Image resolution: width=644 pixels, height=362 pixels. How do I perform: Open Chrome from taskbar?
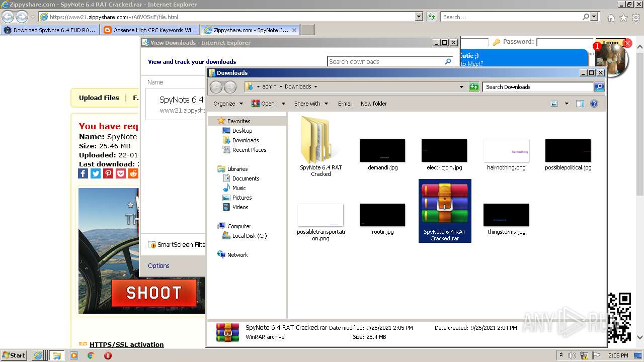[x=91, y=355]
